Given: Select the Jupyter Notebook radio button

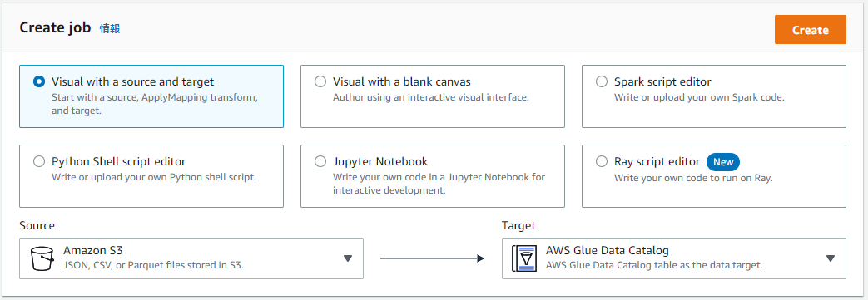Looking at the screenshot, I should click(x=320, y=161).
